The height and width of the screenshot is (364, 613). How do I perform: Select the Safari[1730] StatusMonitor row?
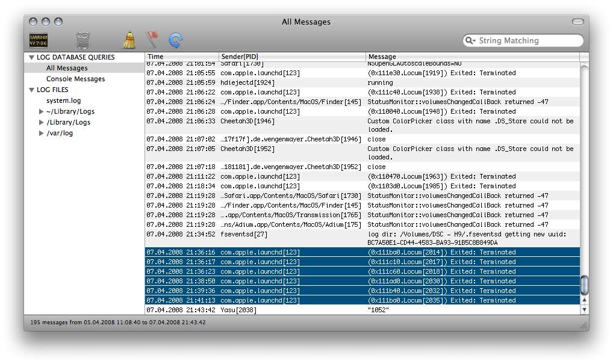click(363, 196)
